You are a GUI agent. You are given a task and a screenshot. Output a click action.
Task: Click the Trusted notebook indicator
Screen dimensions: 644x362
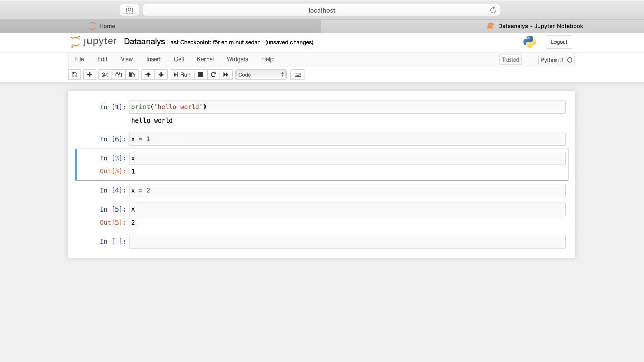(x=510, y=59)
